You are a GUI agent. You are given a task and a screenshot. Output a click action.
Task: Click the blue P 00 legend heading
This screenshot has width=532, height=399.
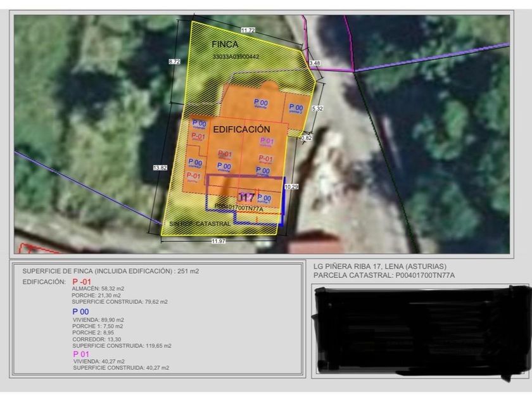pos(81,312)
